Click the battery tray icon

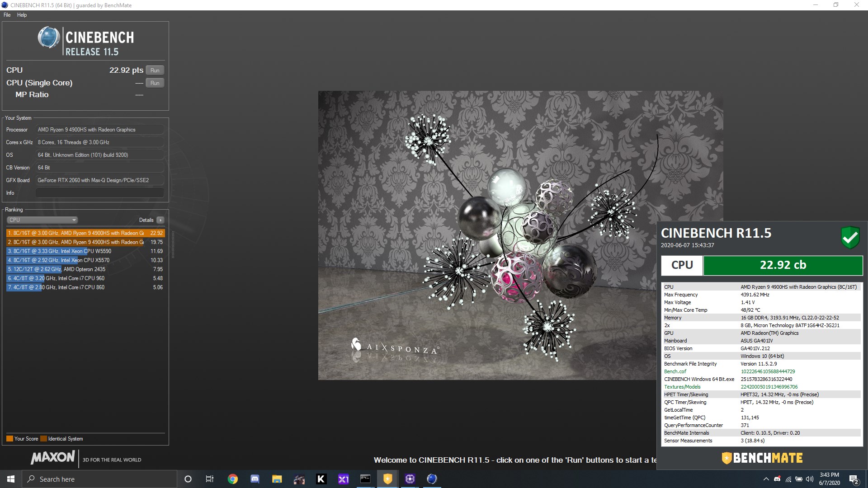[799, 479]
